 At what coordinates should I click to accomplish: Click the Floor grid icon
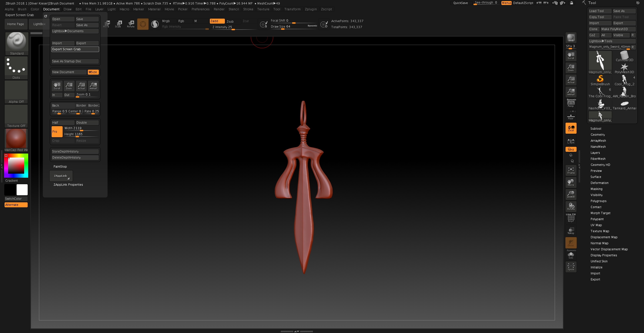(571, 116)
